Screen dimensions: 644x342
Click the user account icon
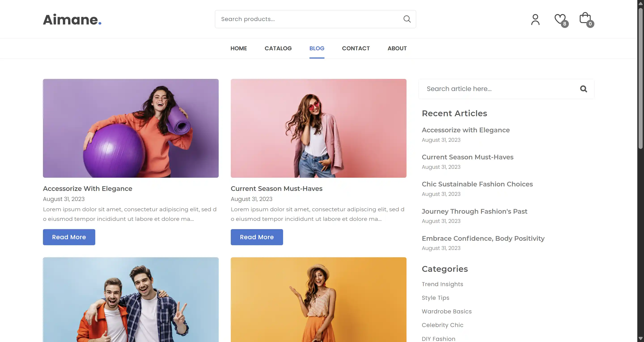tap(535, 19)
